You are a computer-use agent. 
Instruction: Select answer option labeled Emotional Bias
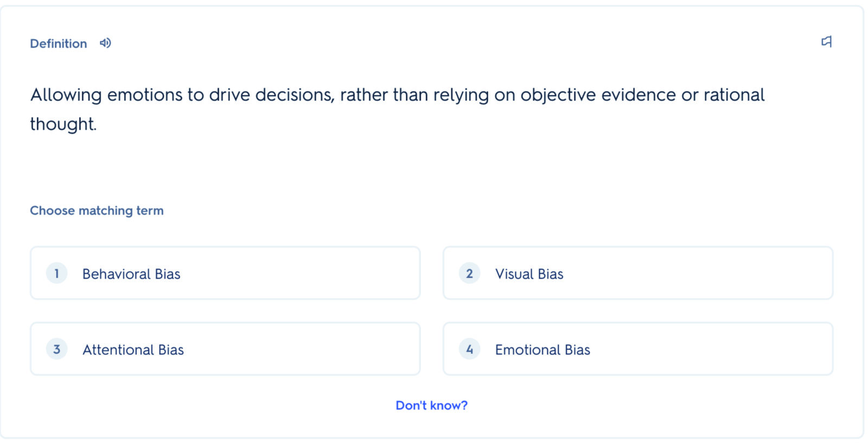point(638,349)
